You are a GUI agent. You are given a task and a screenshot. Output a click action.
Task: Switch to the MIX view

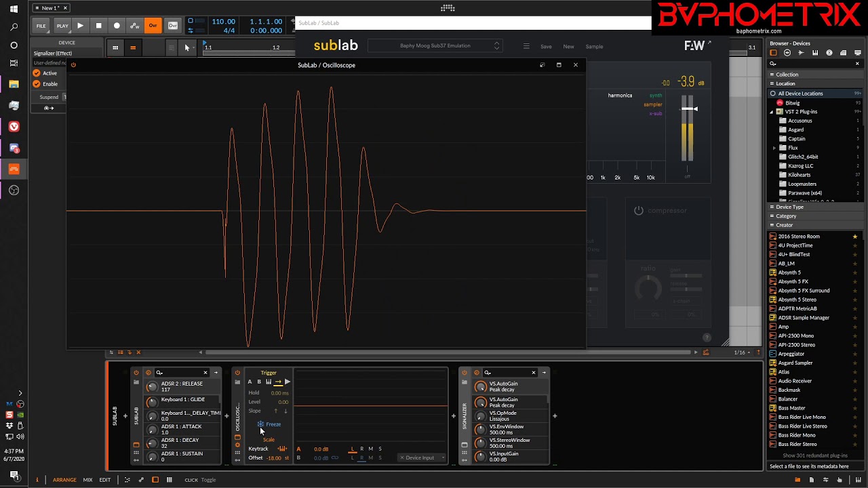[x=88, y=480]
